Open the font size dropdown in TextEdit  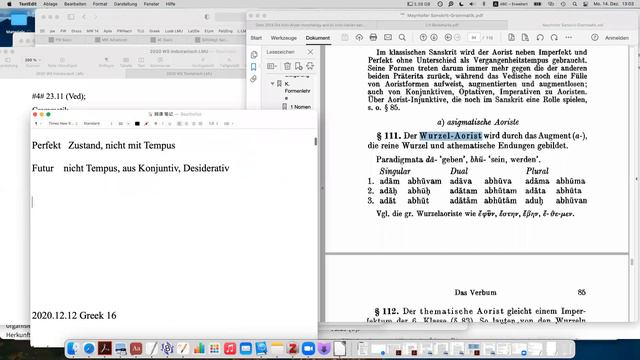click(124, 124)
